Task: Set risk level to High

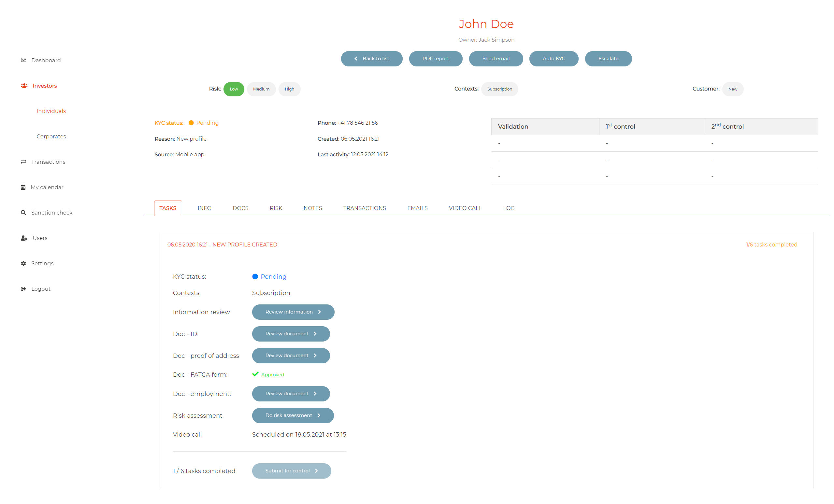Action: (x=289, y=89)
